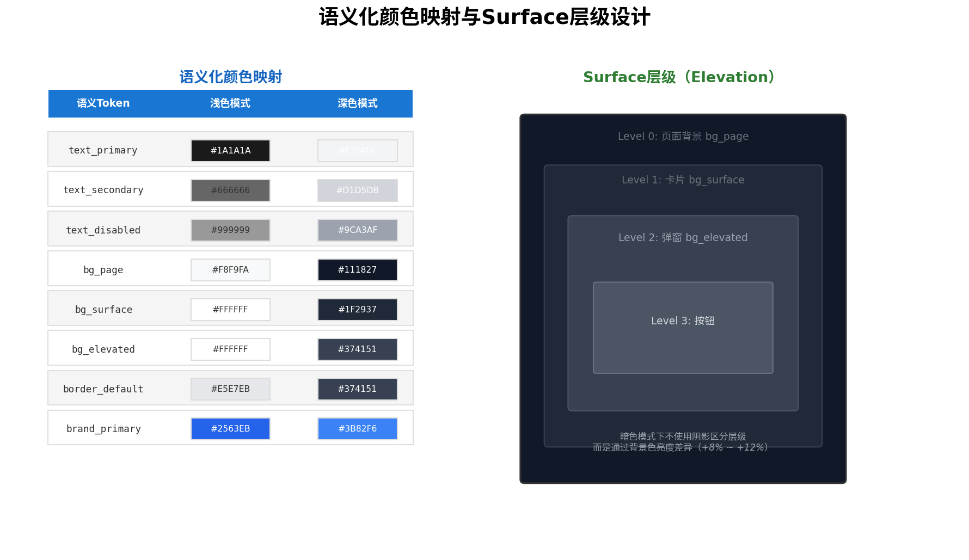Click the text_primary token label
969x560 pixels.
tap(103, 150)
